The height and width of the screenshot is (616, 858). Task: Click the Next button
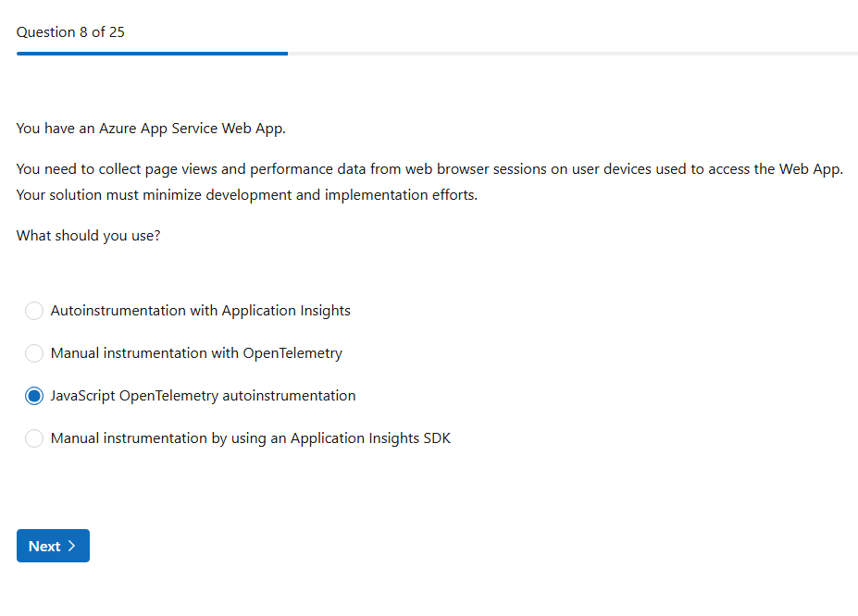[x=53, y=546]
